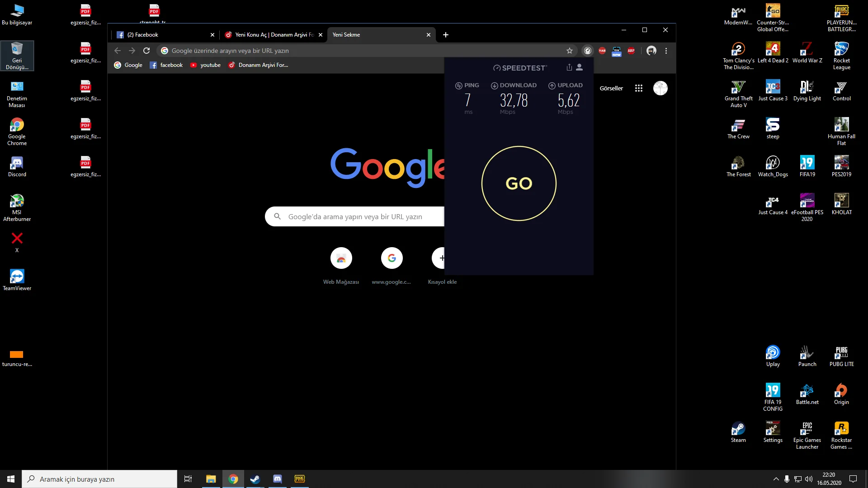Viewport: 868px width, 488px height.
Task: Reload the page with refresh icon
Action: (x=146, y=51)
